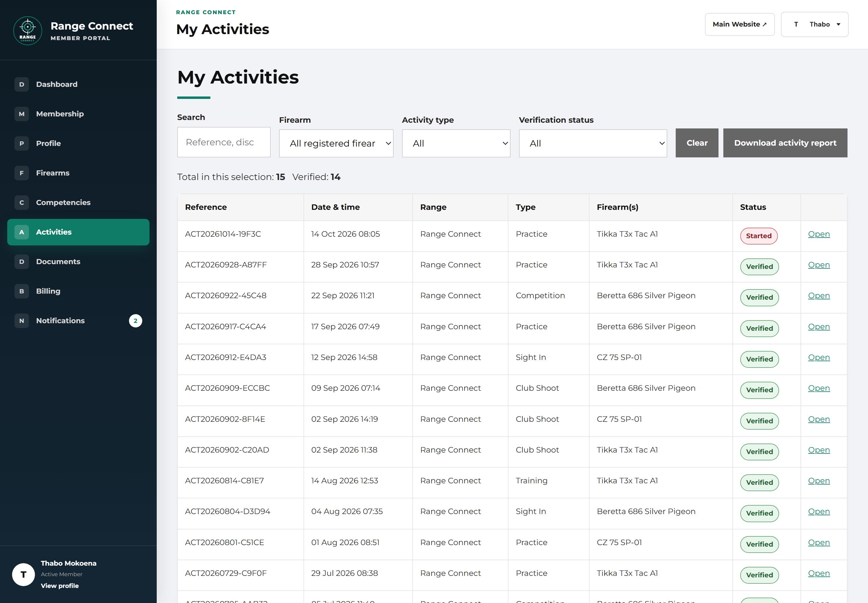This screenshot has height=603, width=868.
Task: Open link for ACT20260909-ECCBC row
Action: pyautogui.click(x=819, y=388)
